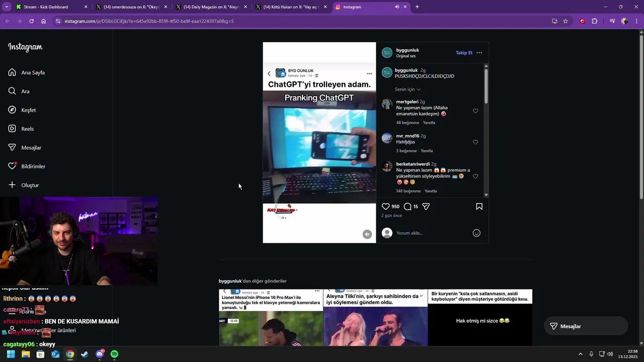Screen dimensions: 644x362
Task: Save post with the bookmark icon
Action: click(x=479, y=207)
